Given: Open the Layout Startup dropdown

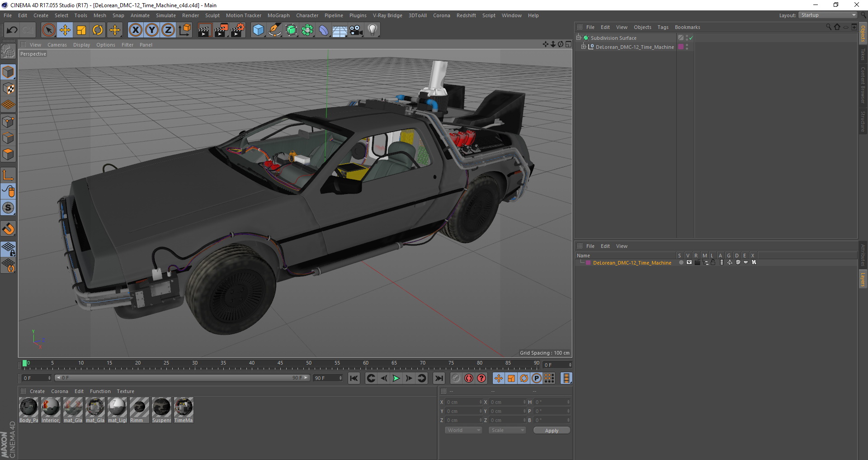Looking at the screenshot, I should coord(828,15).
